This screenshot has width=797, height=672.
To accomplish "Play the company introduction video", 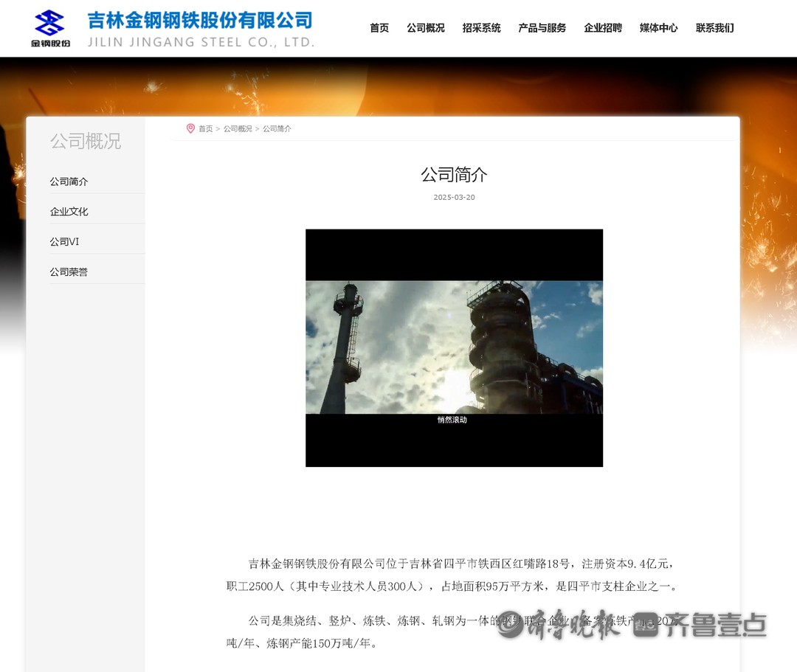I will 454,348.
